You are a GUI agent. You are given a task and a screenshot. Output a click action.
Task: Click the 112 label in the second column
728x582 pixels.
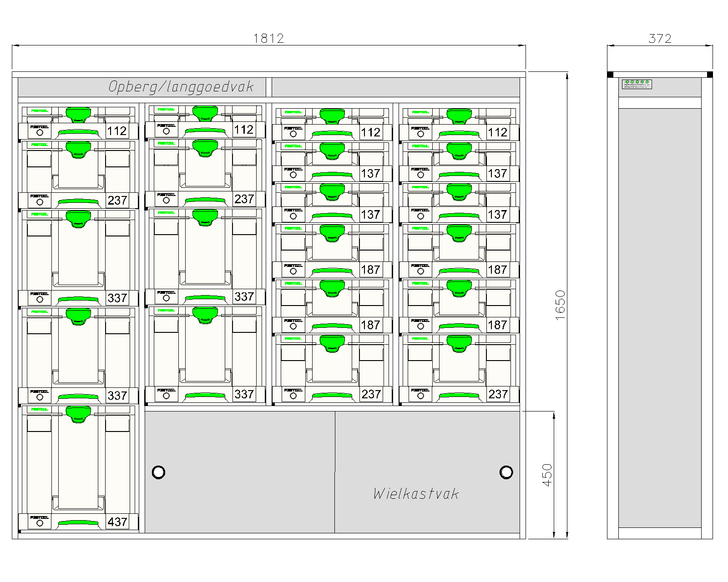click(243, 130)
